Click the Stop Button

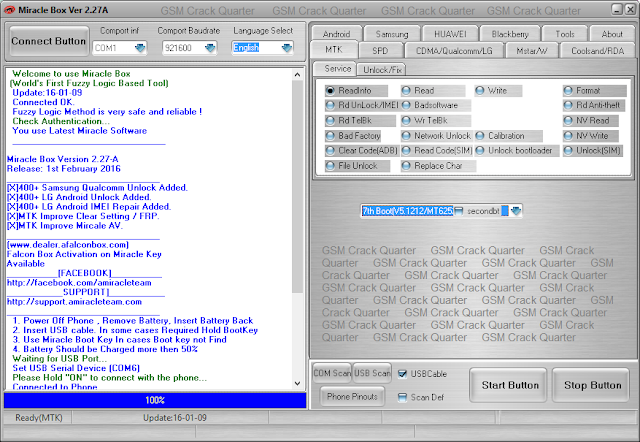[592, 385]
